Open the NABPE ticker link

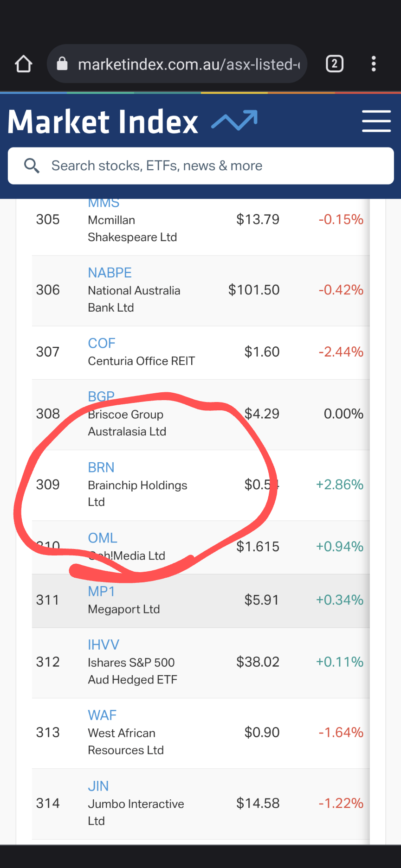[x=110, y=273]
